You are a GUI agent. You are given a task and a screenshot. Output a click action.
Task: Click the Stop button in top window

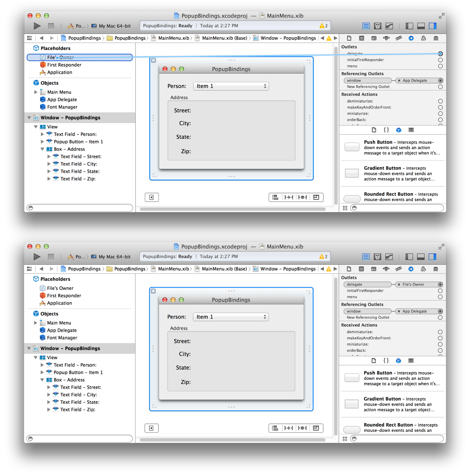[x=51, y=26]
